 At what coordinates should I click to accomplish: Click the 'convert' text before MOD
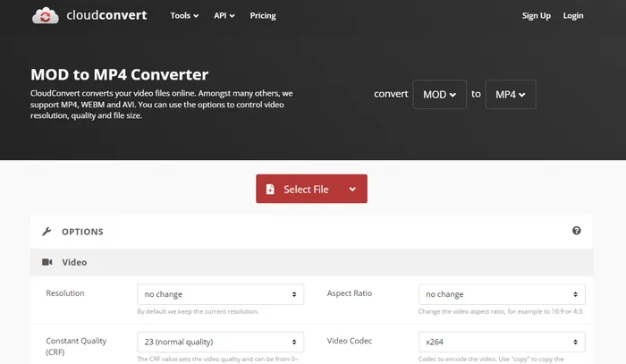[x=391, y=94]
